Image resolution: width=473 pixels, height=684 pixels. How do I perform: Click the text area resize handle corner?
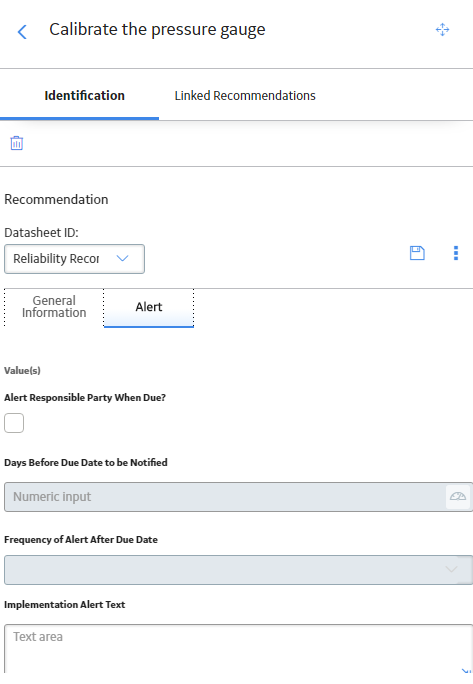click(466, 670)
